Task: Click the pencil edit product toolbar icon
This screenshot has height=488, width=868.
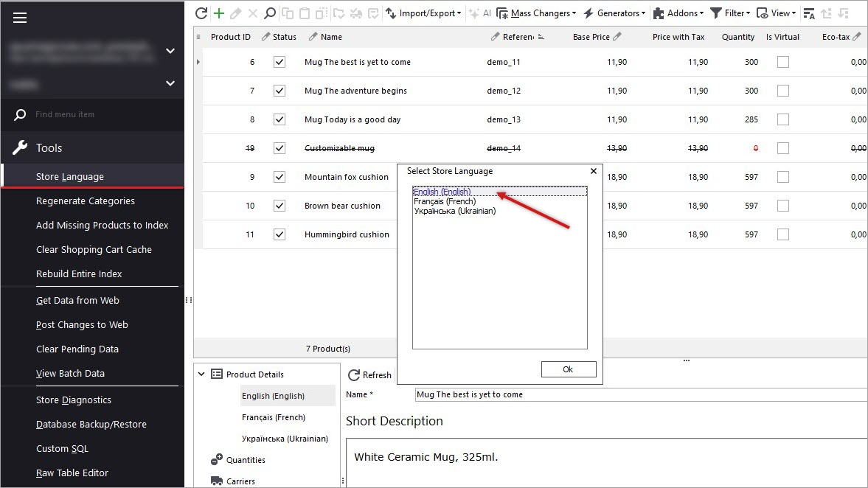Action: click(x=236, y=13)
